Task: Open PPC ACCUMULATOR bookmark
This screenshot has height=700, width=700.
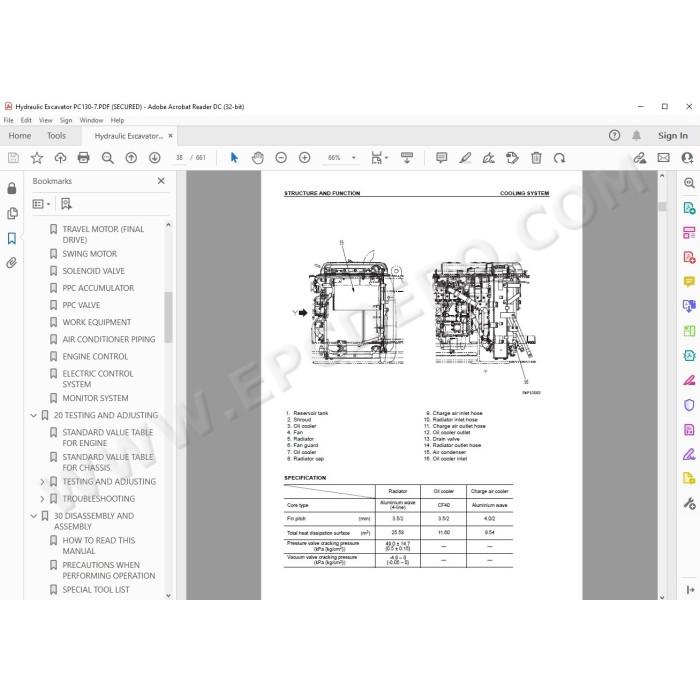Action: (98, 288)
